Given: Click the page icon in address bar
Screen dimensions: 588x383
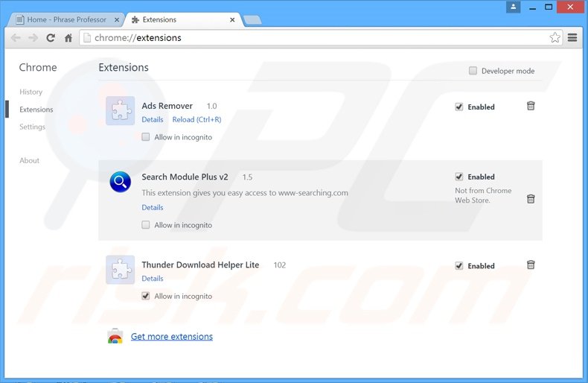Looking at the screenshot, I should [x=87, y=37].
